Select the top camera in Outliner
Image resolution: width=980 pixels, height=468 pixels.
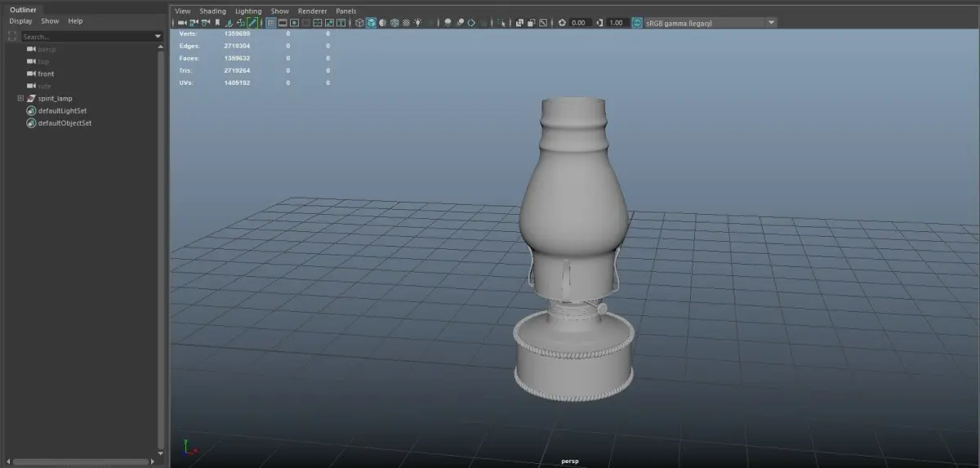tap(43, 61)
